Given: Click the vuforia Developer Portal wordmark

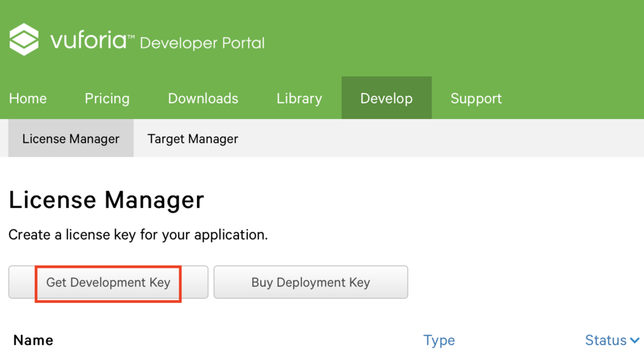Looking at the screenshot, I should pyautogui.click(x=158, y=41).
